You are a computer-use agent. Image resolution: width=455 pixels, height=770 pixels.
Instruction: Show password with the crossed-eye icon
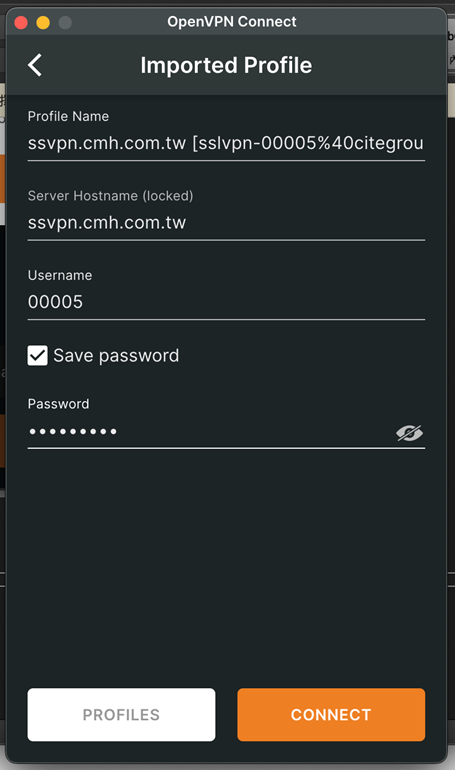click(x=409, y=433)
